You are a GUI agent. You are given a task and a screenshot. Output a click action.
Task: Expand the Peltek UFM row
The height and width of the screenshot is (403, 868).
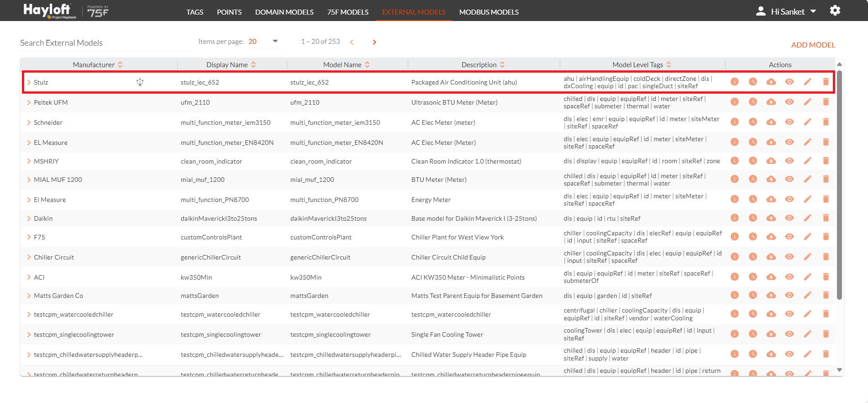[29, 102]
